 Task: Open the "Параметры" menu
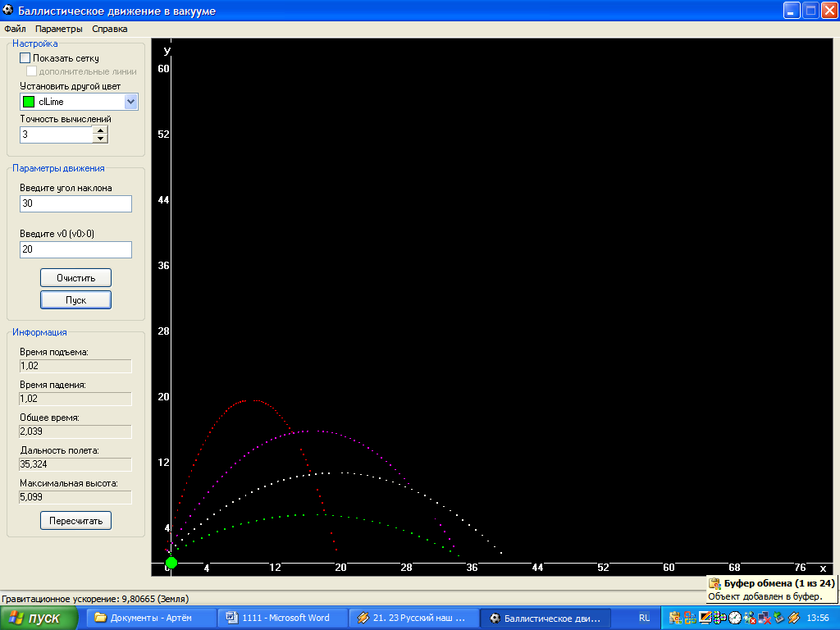(x=59, y=29)
